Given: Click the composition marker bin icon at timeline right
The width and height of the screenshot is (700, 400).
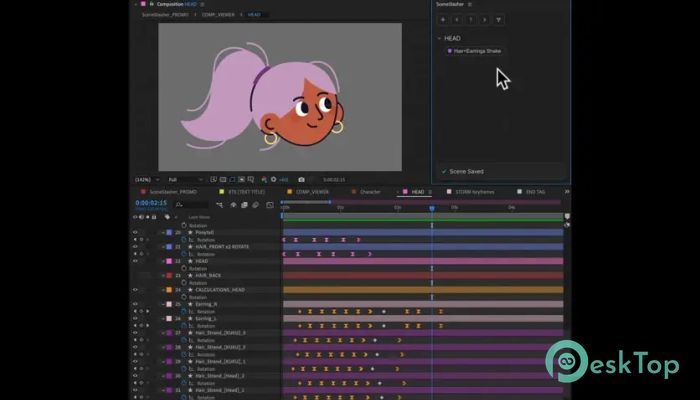Looking at the screenshot, I should tap(567, 217).
